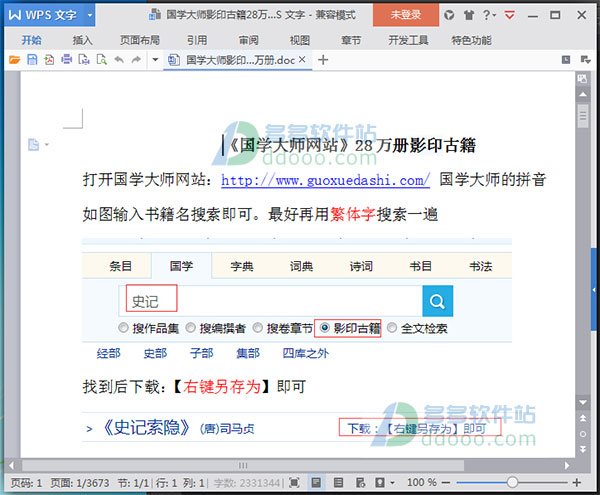Switch to the 章节 tab
600x495 pixels.
tap(351, 40)
